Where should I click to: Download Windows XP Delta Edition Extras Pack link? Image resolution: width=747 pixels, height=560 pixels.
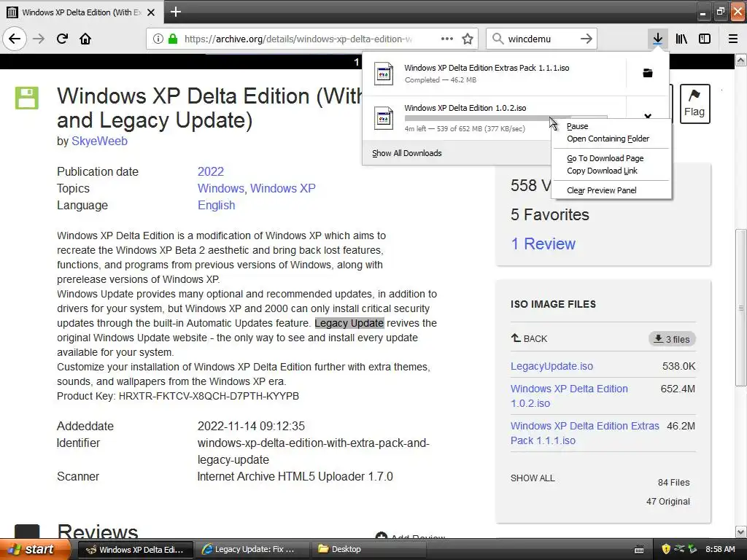tap(585, 433)
